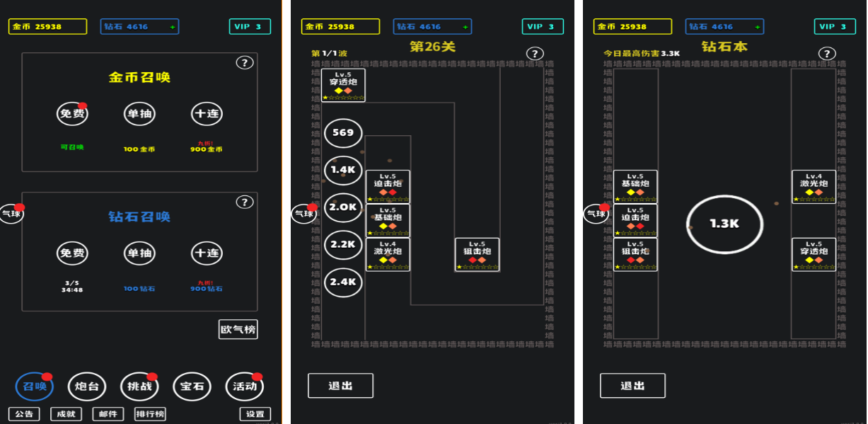
Task: Open the 设置 settings
Action: click(x=255, y=414)
